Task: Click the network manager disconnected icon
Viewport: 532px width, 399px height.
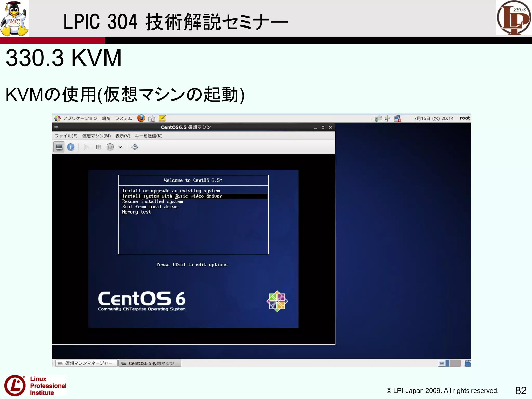Action: pyautogui.click(x=398, y=118)
